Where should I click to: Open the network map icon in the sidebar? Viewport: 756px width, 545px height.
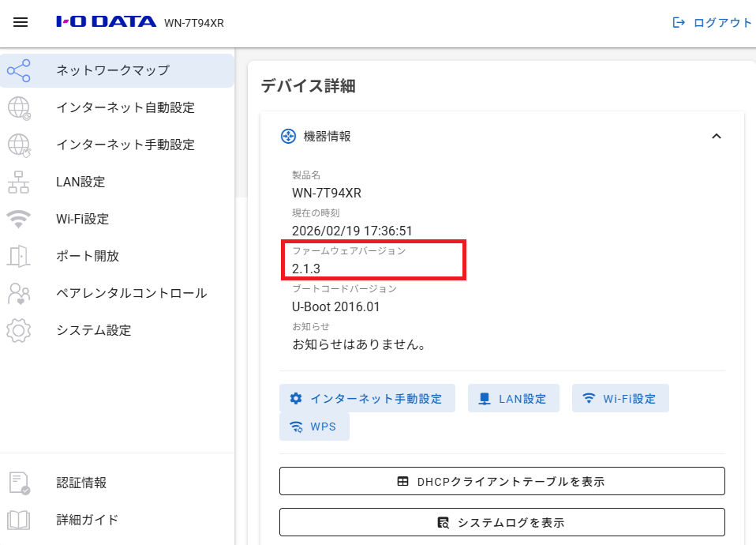pyautogui.click(x=19, y=70)
